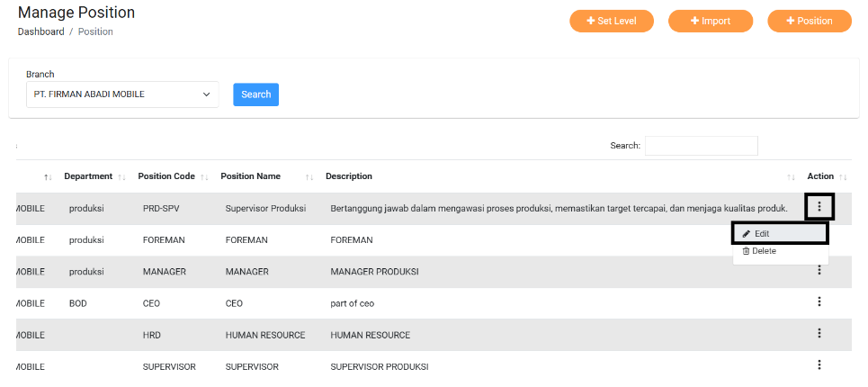
Task: Open action menu for MANAGER PRODUKSI row
Action: [819, 270]
